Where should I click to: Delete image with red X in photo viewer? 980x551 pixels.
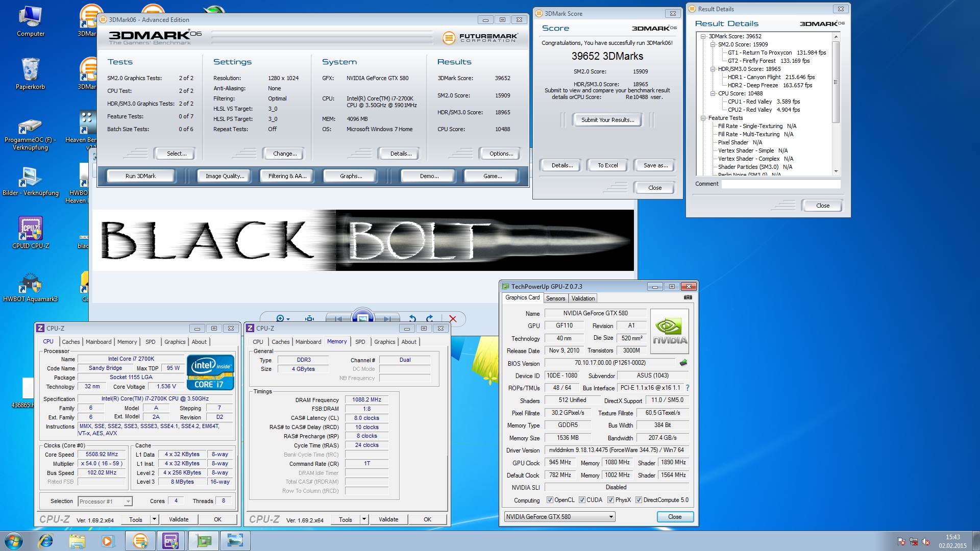tap(452, 319)
